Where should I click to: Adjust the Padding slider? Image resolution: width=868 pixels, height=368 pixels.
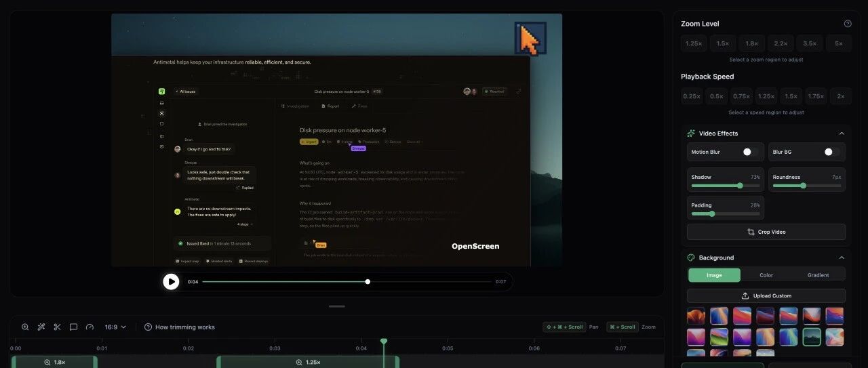pyautogui.click(x=725, y=213)
